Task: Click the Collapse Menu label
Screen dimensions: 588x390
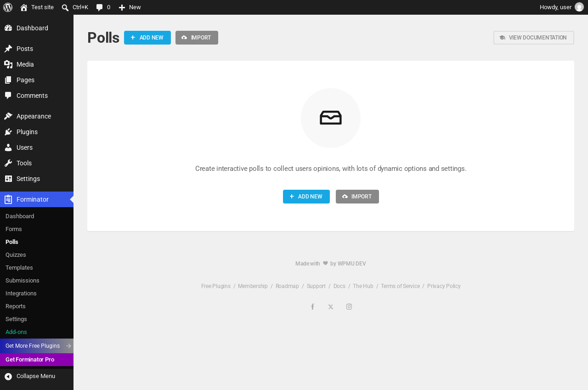Action: 36,376
